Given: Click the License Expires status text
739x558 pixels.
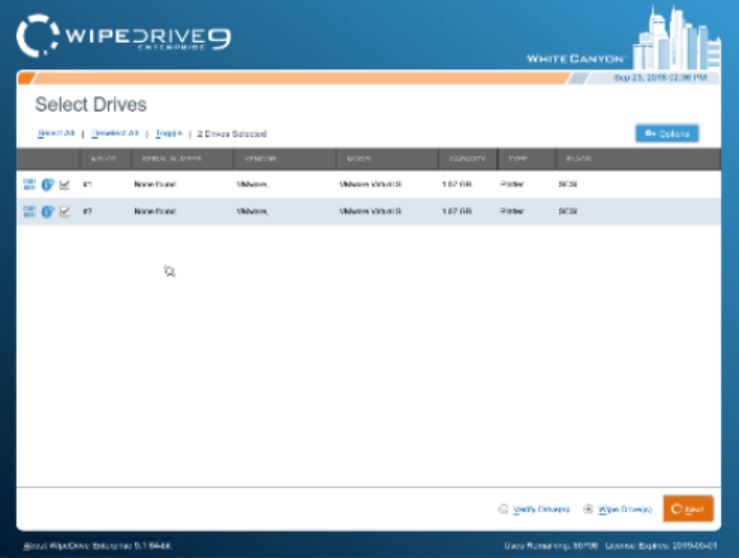Looking at the screenshot, I should pos(661,546).
